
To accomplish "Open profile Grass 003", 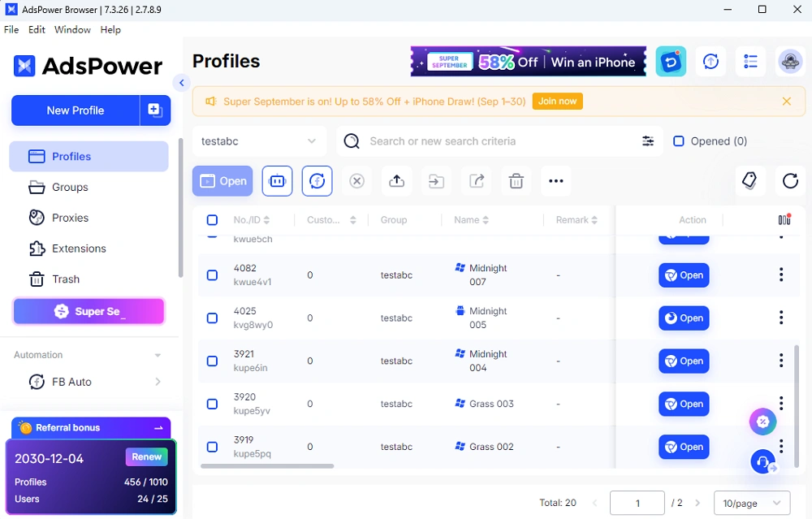I will [684, 404].
